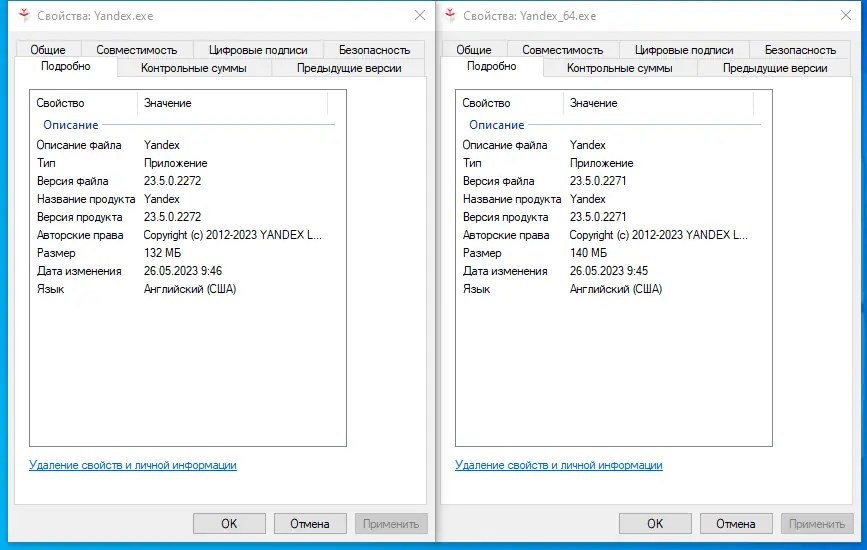Click the Свойство column header in Yandex.exe window
Screen dimensions: 867x550
coord(61,103)
